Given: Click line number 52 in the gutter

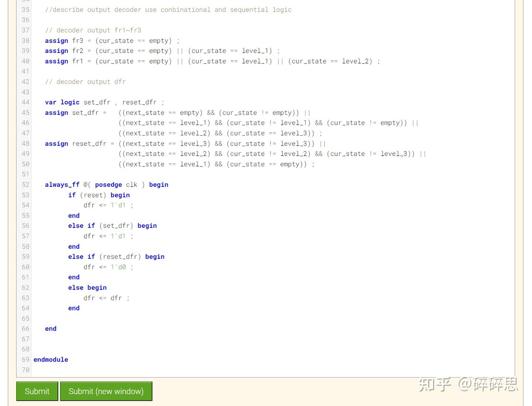Looking at the screenshot, I should point(25,185).
